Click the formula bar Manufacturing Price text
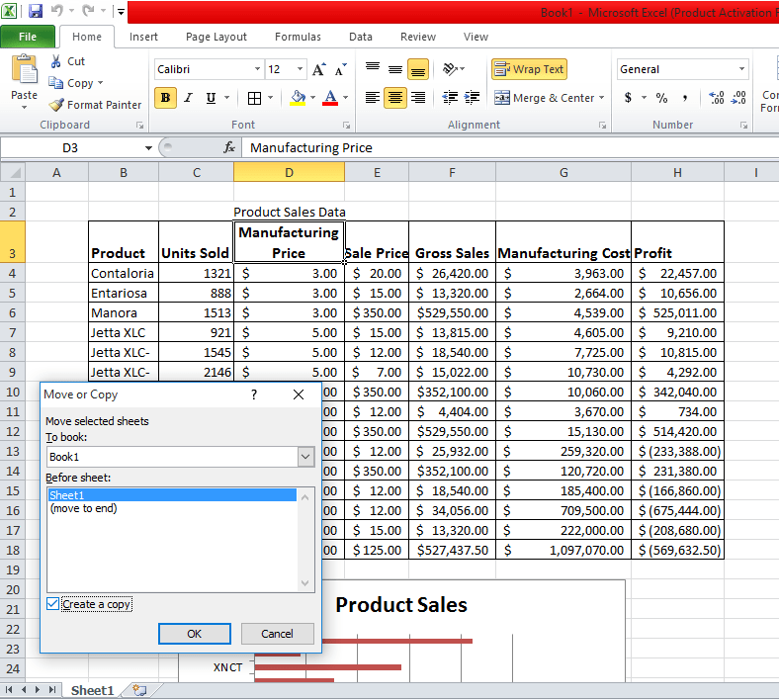The height and width of the screenshot is (700, 779). [311, 148]
